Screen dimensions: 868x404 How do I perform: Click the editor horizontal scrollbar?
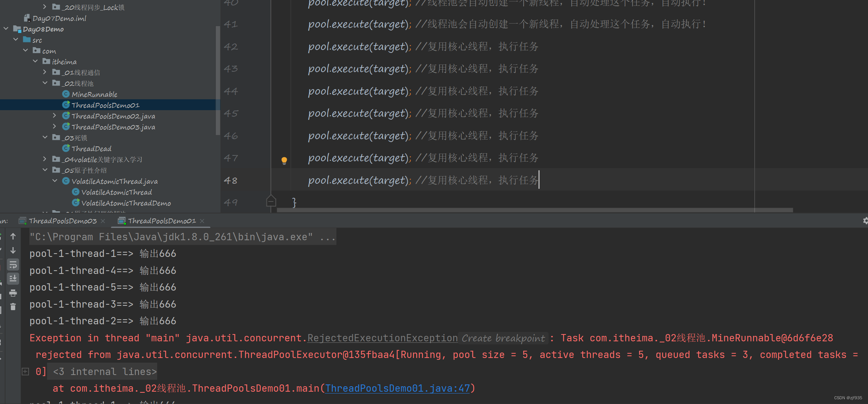click(535, 210)
